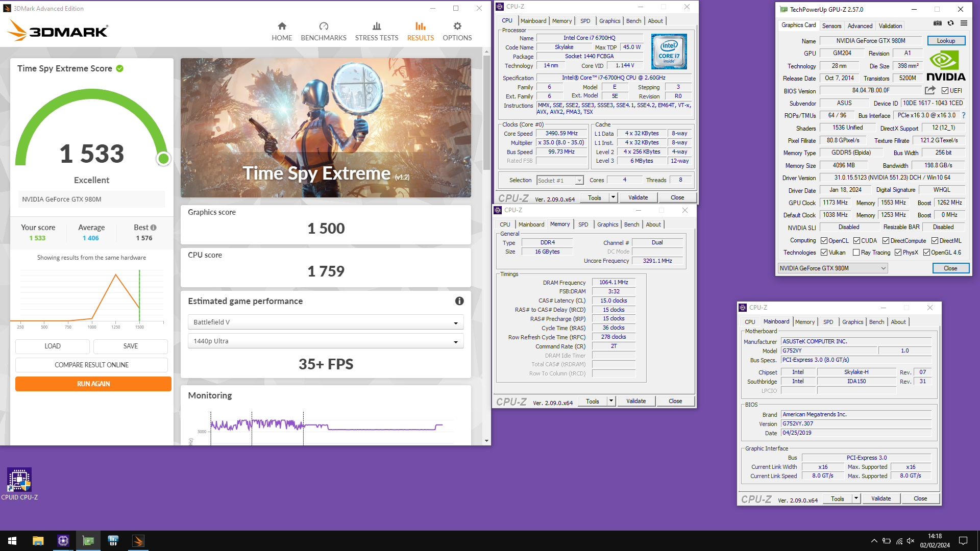Open the GPU-Z hamburger menu

[x=964, y=23]
